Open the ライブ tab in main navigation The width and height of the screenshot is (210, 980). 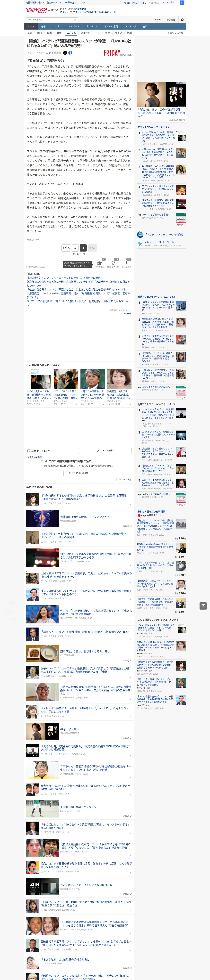56,27
